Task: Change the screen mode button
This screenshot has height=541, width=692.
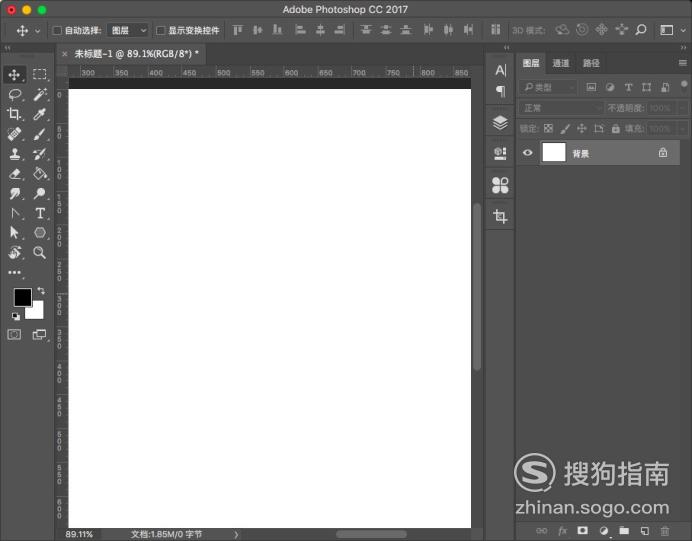Action: click(x=39, y=334)
